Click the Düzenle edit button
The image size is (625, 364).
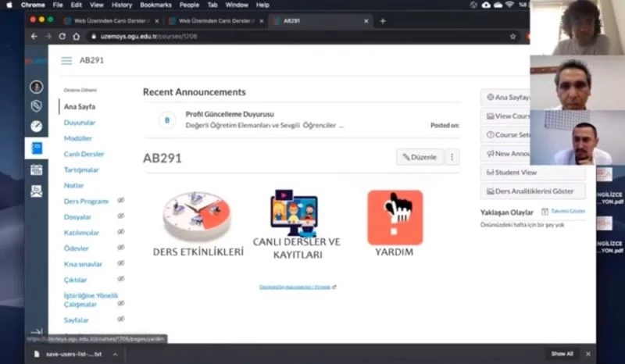[x=420, y=157]
